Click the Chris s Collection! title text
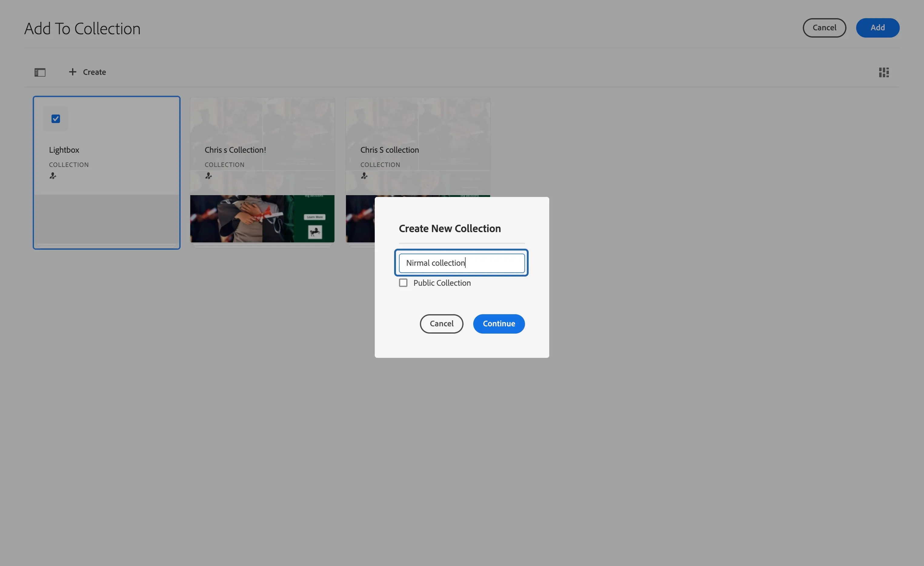The height and width of the screenshot is (566, 924). 235,150
